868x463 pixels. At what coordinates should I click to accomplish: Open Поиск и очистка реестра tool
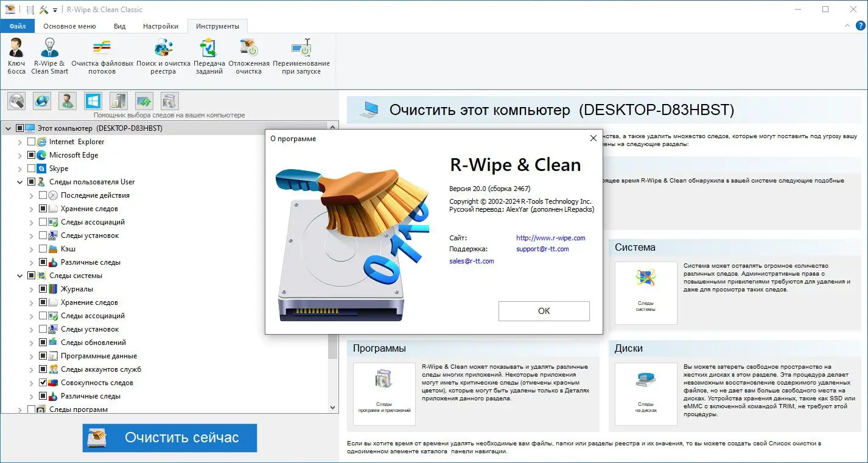163,55
